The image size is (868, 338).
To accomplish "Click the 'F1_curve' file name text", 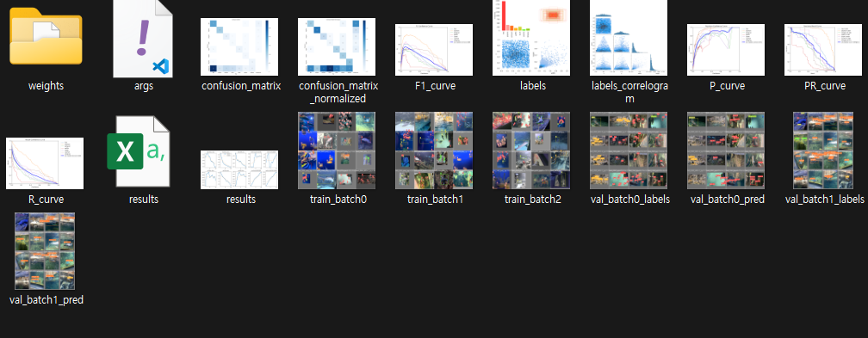I will pos(435,86).
